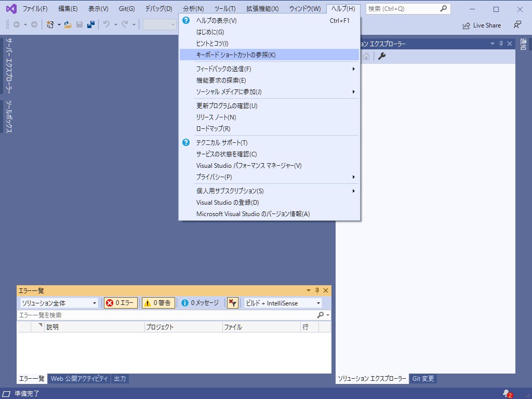Select the ソリューション エクスプローラー bottom tab

coord(372,379)
